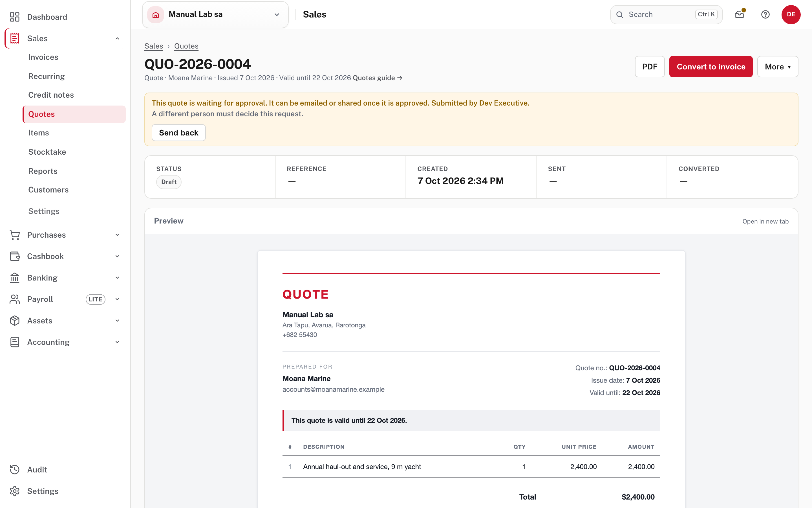Select Quotes in the Sales menu
Image resolution: width=812 pixels, height=508 pixels.
74,114
